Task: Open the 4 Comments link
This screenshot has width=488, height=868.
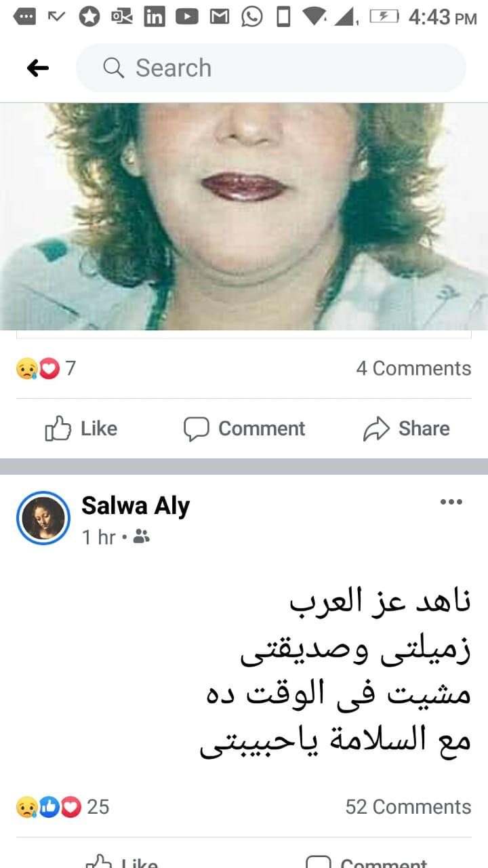Action: (413, 368)
